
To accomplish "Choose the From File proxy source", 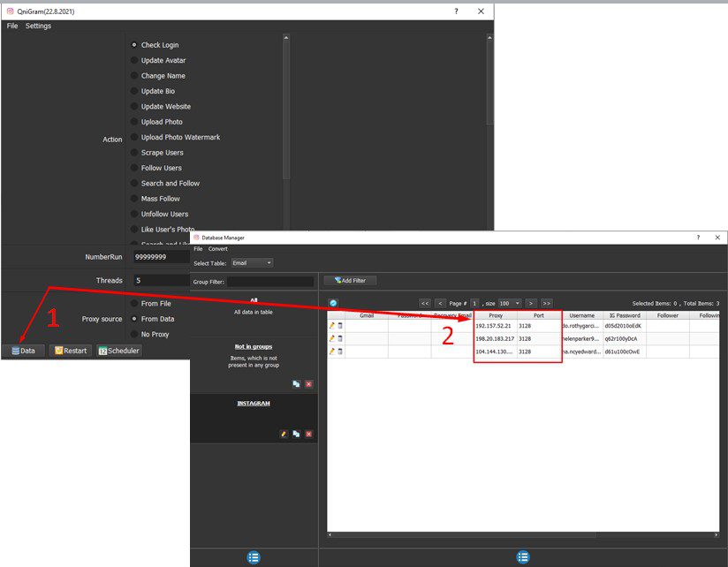I will [x=151, y=304].
